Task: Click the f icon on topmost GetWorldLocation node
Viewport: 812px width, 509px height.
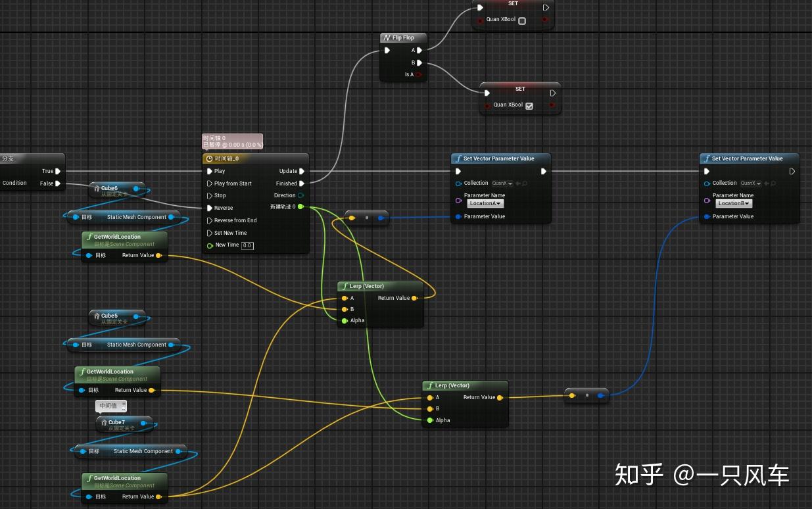Action: [91, 237]
